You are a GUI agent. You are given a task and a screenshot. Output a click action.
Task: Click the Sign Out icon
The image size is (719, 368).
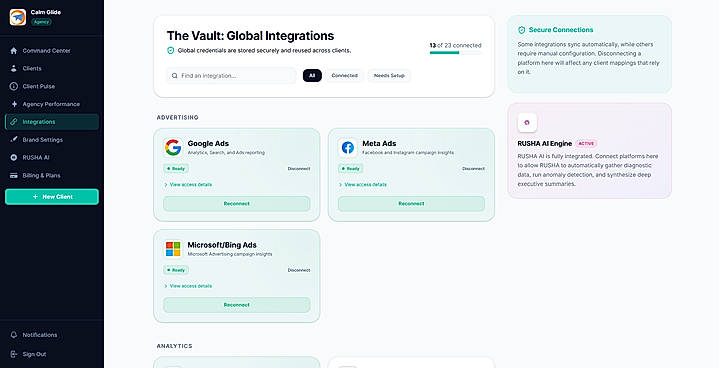pos(14,354)
